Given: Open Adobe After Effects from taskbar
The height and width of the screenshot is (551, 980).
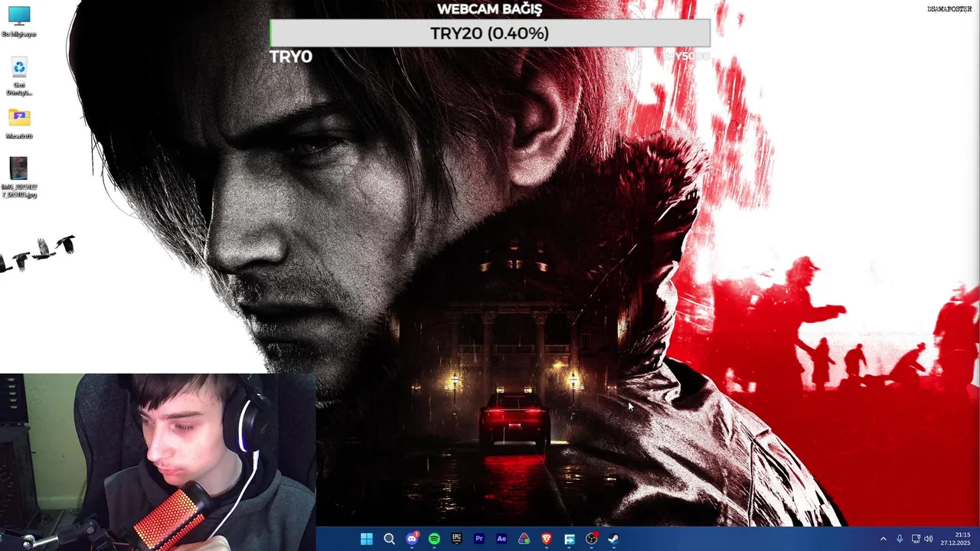Looking at the screenshot, I should [x=501, y=539].
